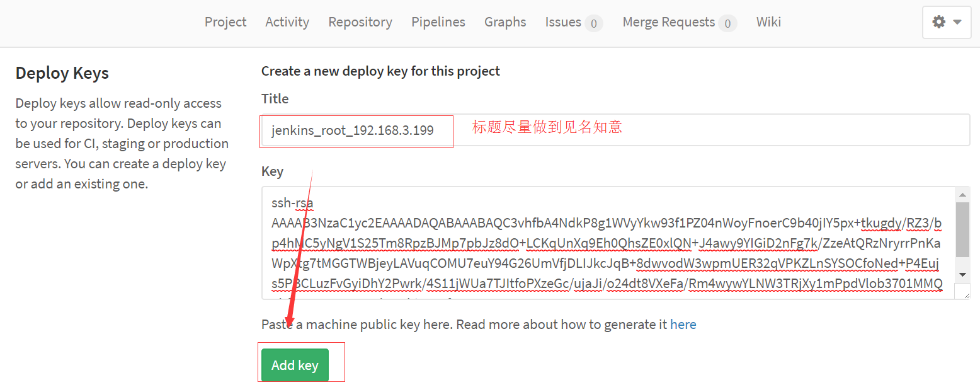
Task: Open the Pipelines page
Action: (438, 21)
